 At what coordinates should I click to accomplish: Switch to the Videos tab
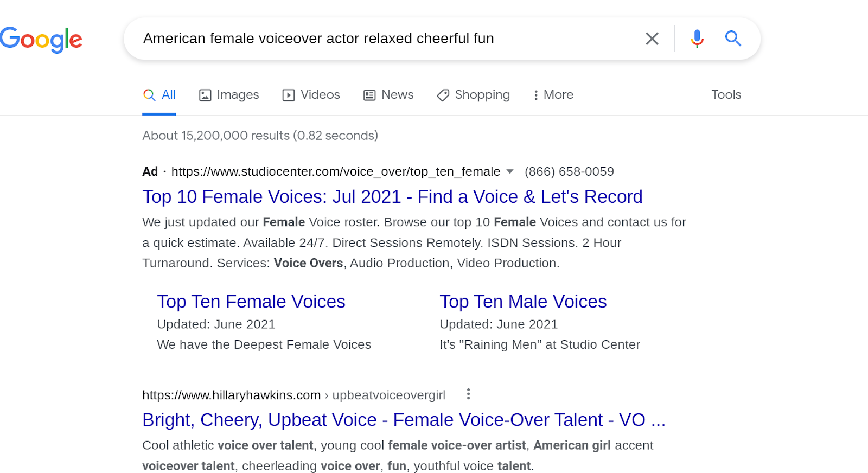311,95
